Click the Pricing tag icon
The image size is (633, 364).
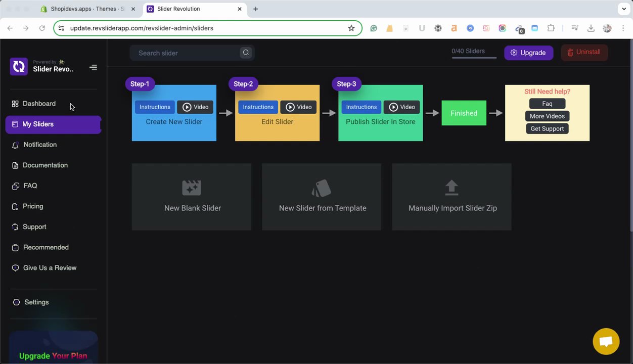click(15, 206)
